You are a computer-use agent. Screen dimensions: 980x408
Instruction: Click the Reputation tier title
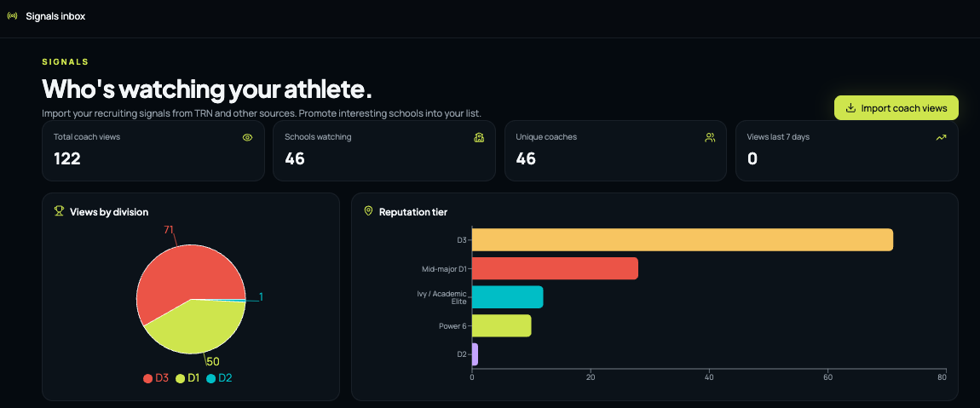(413, 212)
